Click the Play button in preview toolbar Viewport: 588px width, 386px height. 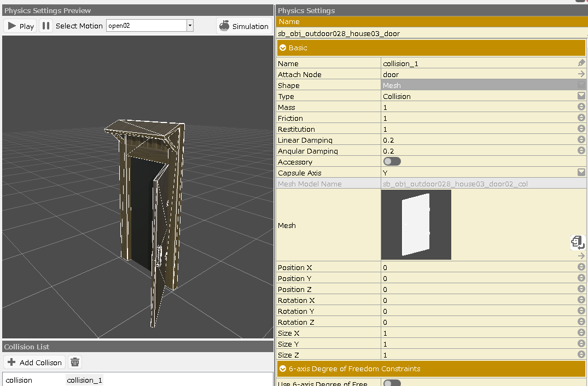coord(20,26)
